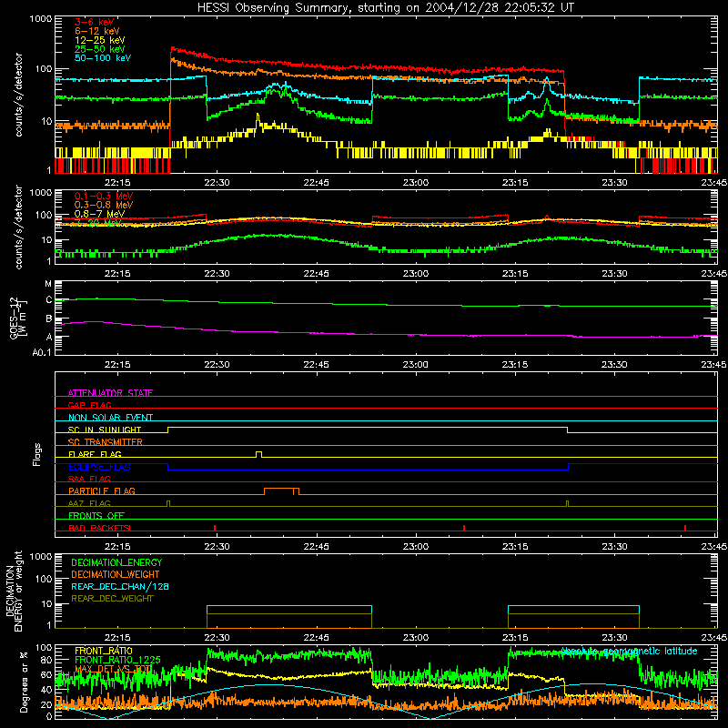Select the cyan '50-100 keV' legend label
The width and height of the screenshot is (728, 728).
103,58
